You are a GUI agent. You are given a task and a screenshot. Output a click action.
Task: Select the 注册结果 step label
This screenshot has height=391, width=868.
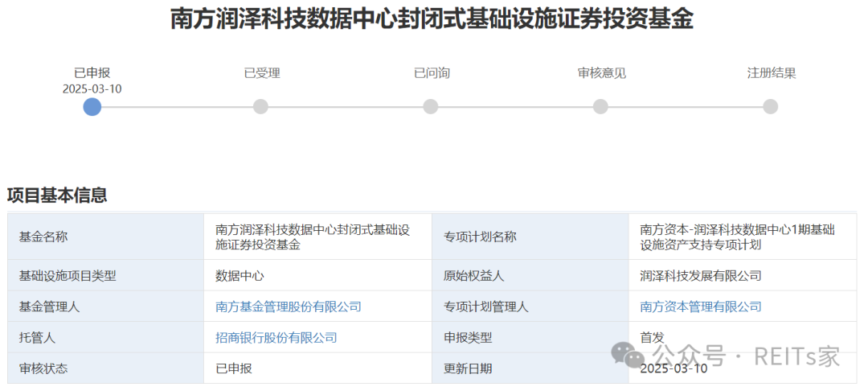[772, 72]
